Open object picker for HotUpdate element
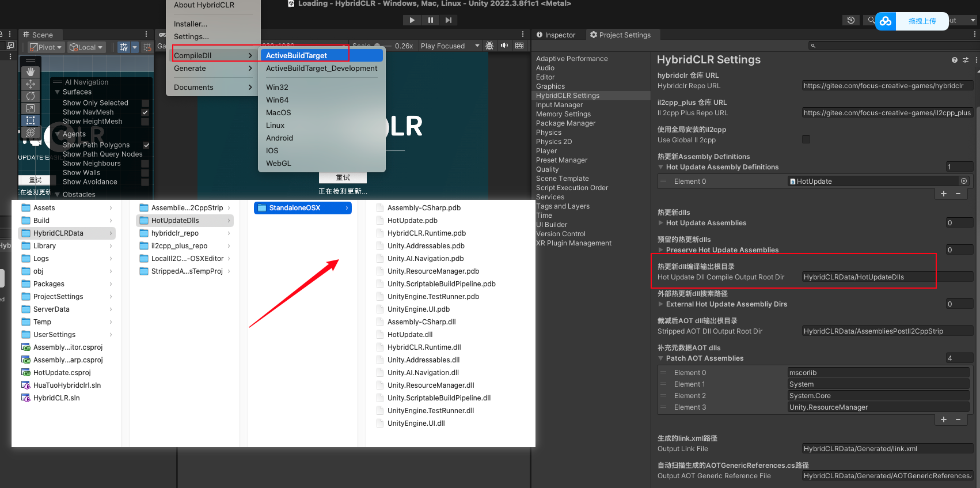 click(964, 181)
